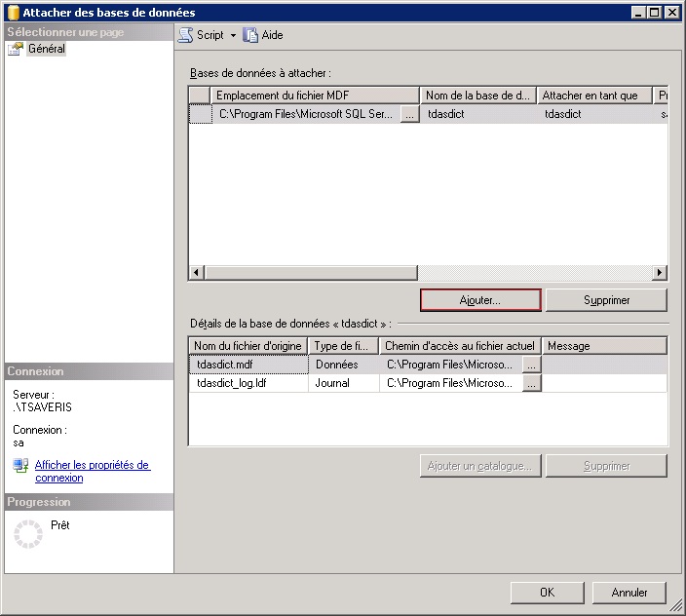The height and width of the screenshot is (616, 686).
Task: Click column header Emplacement du fichier MDF
Action: click(x=315, y=96)
